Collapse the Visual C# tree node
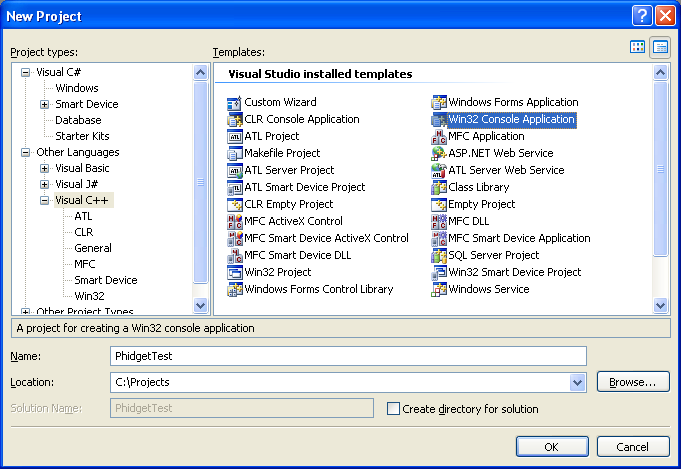The width and height of the screenshot is (681, 469). point(26,72)
